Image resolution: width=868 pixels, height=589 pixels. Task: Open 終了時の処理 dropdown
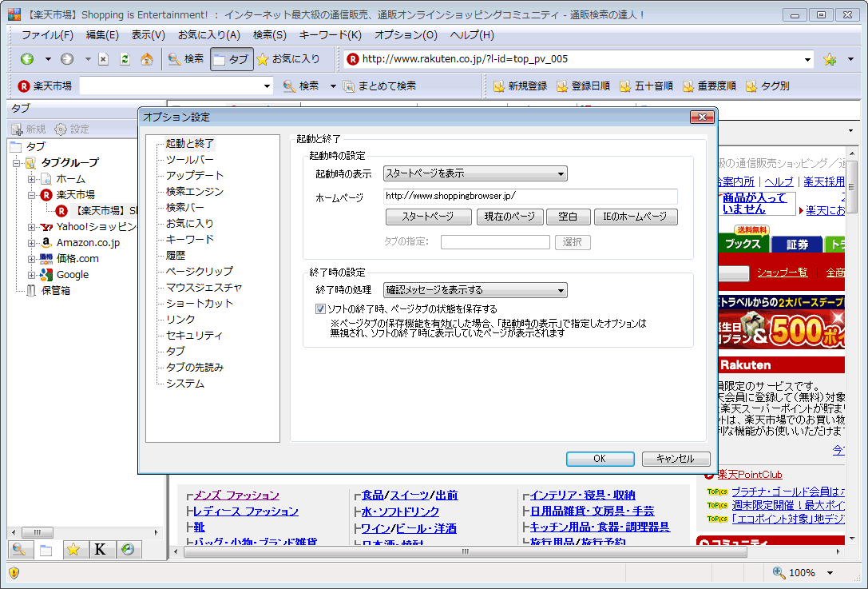pos(475,290)
